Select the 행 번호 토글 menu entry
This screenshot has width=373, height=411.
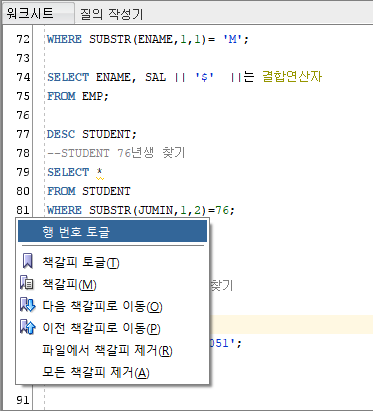(112, 231)
